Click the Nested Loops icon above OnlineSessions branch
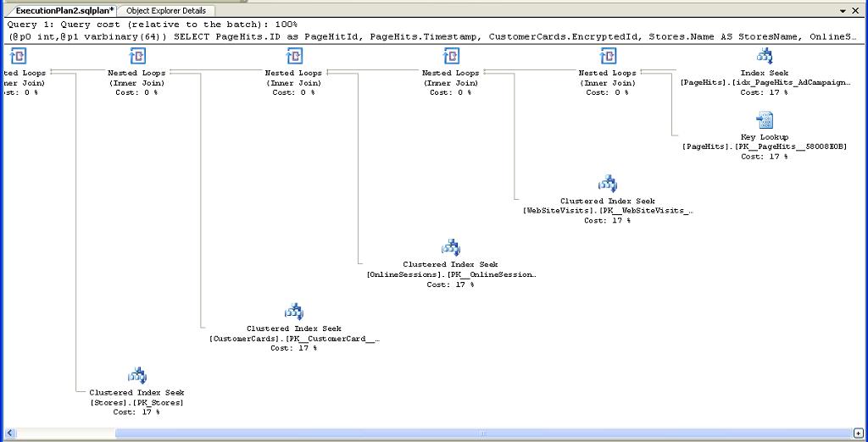The height and width of the screenshot is (442, 868). [x=294, y=55]
